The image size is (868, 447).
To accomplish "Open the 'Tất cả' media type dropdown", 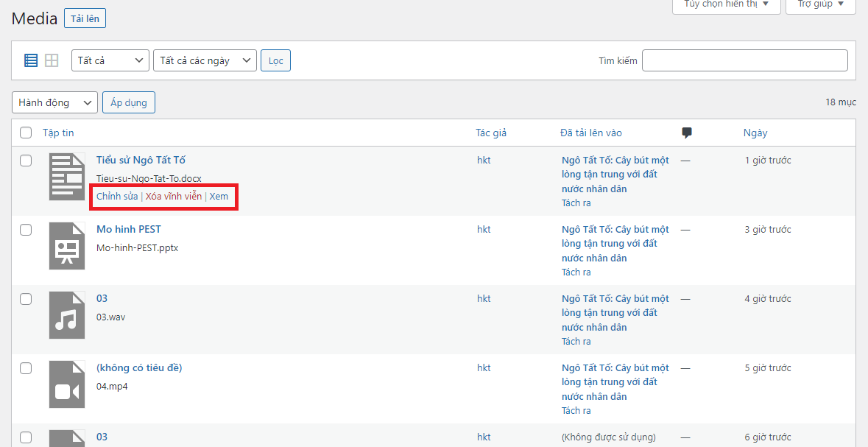I will tap(110, 60).
